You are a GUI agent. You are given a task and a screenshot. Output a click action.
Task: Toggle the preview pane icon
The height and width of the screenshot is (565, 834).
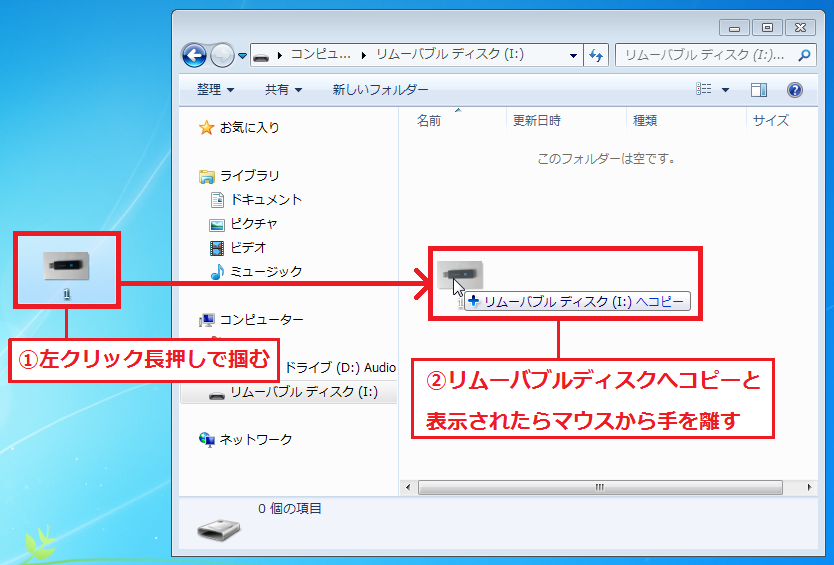(759, 90)
